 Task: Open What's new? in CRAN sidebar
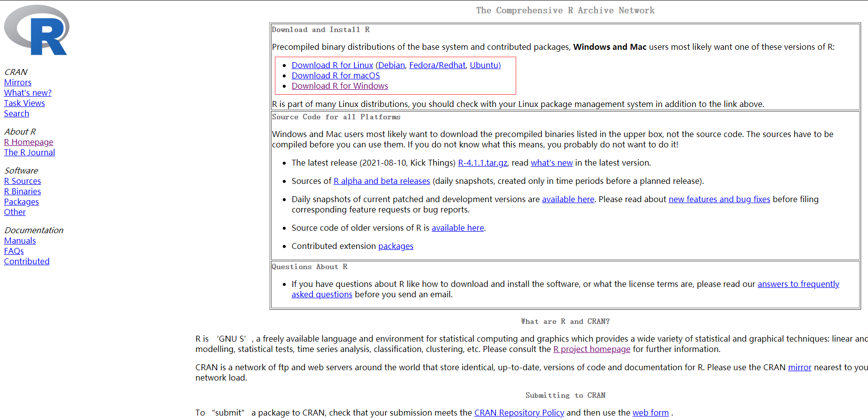coord(28,93)
